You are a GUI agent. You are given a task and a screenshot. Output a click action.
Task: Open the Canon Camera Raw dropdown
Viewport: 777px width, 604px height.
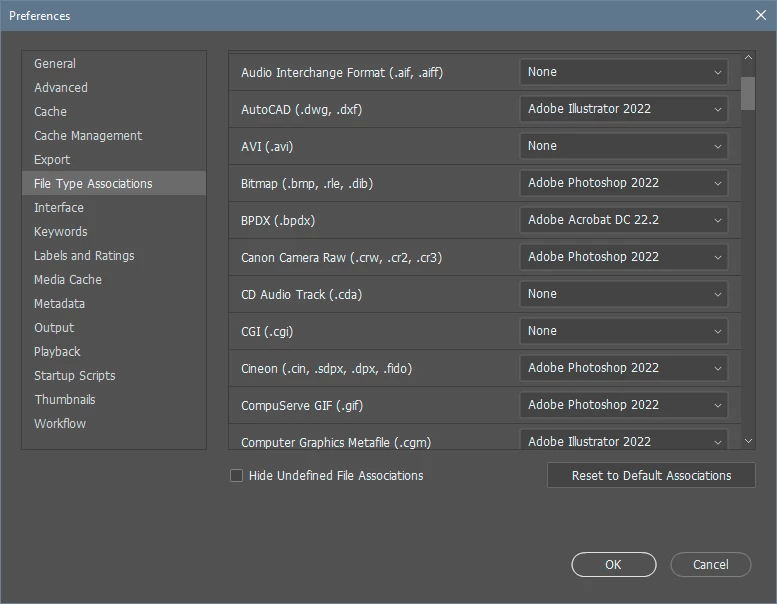coord(623,257)
